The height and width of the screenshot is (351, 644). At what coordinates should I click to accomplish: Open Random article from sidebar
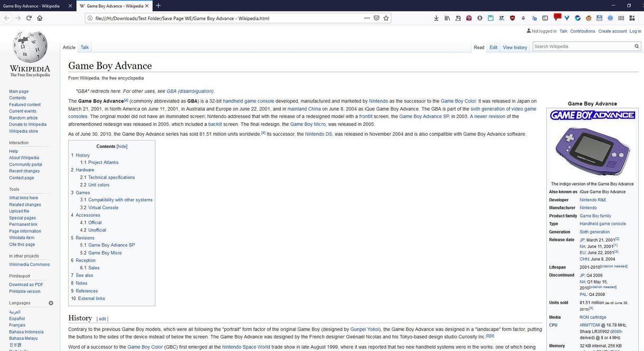(x=23, y=118)
